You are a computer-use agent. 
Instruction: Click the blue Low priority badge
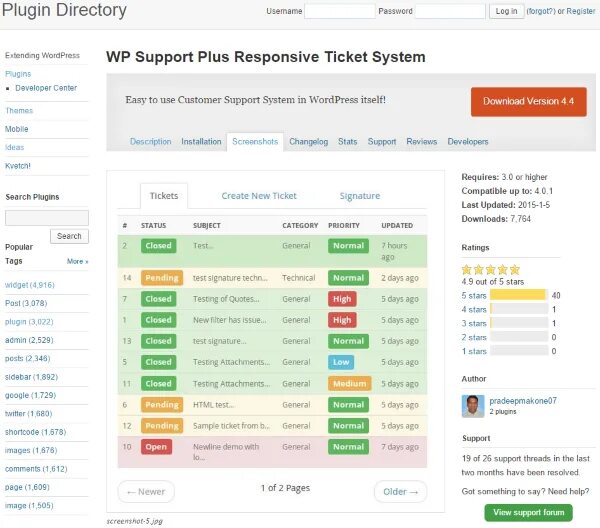[342, 362]
